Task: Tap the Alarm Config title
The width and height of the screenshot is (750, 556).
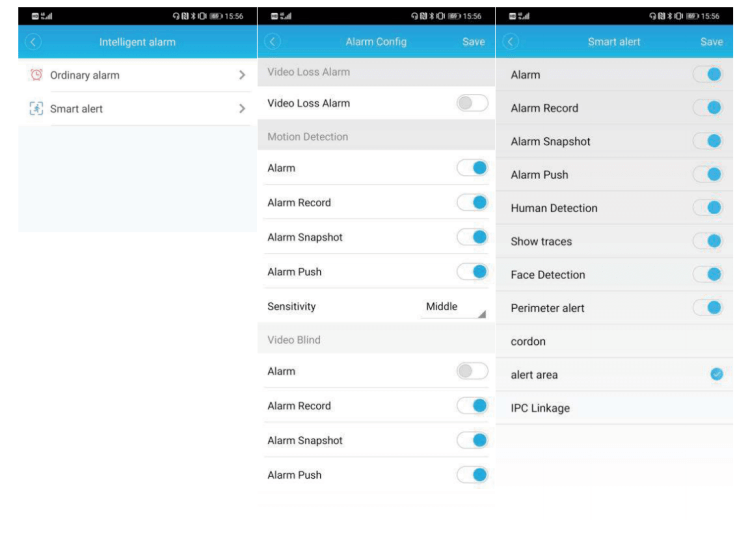Action: click(x=376, y=42)
